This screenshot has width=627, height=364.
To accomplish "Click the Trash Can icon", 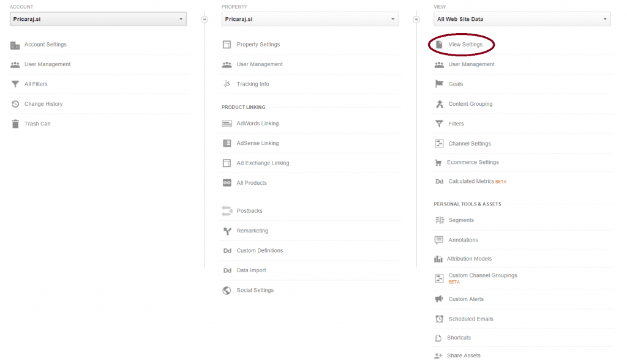I will coord(15,124).
